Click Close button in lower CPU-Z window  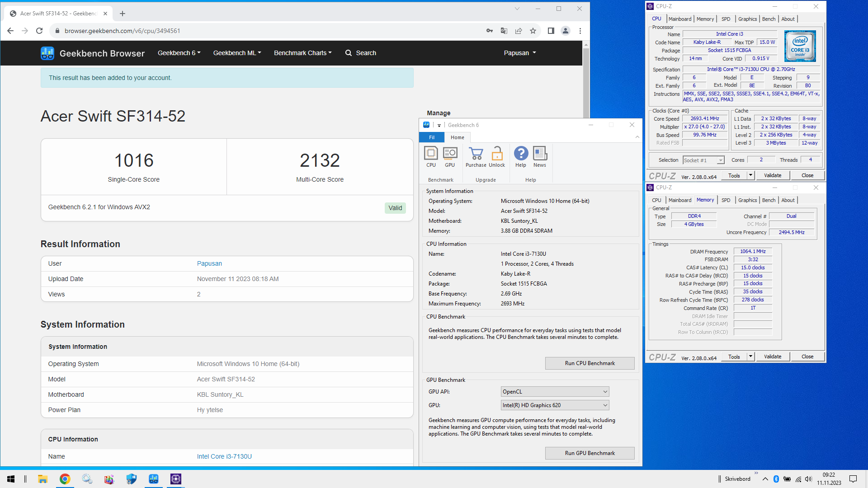tap(807, 357)
